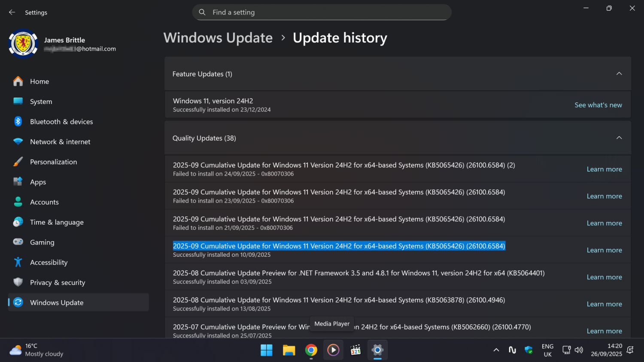Click the ENG UK language indicator
The height and width of the screenshot is (362, 644).
[547, 350]
